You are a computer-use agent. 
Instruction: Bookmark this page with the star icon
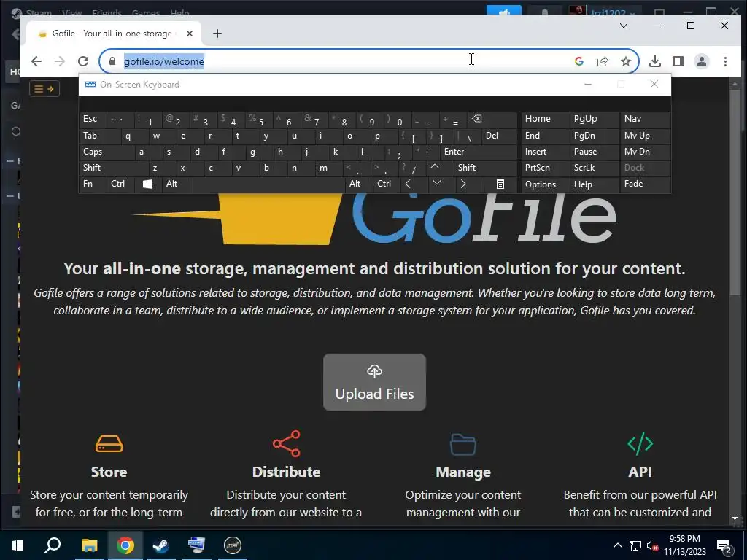point(625,61)
